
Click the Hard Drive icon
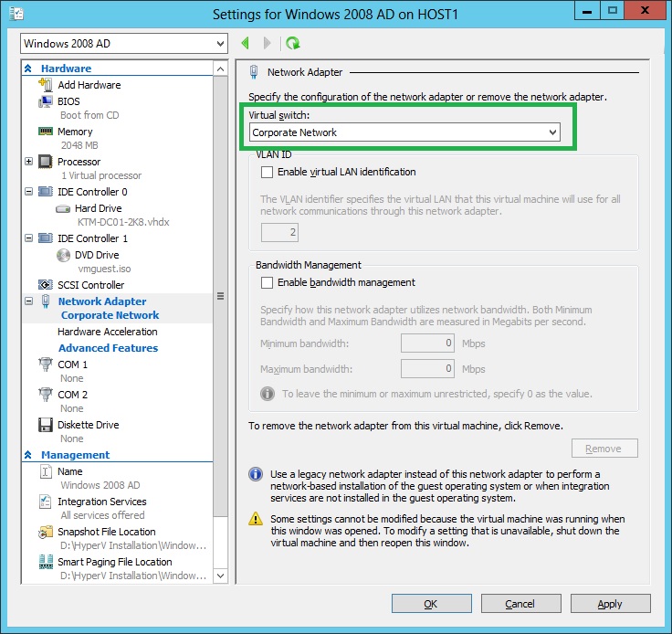(x=63, y=209)
